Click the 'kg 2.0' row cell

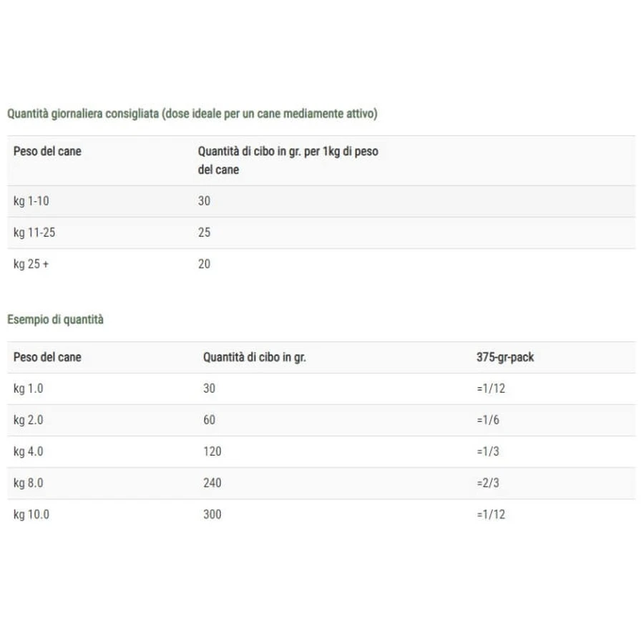coord(29,420)
